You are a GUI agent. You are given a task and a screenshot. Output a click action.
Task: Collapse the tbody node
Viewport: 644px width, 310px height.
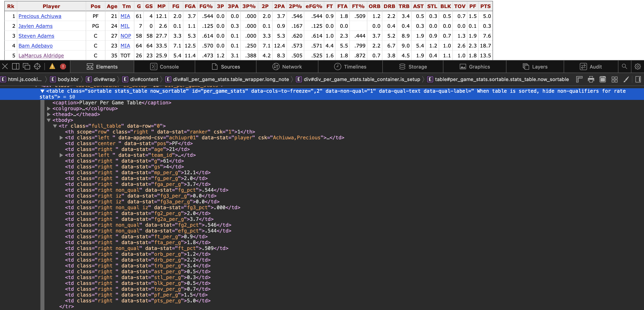pyautogui.click(x=49, y=120)
